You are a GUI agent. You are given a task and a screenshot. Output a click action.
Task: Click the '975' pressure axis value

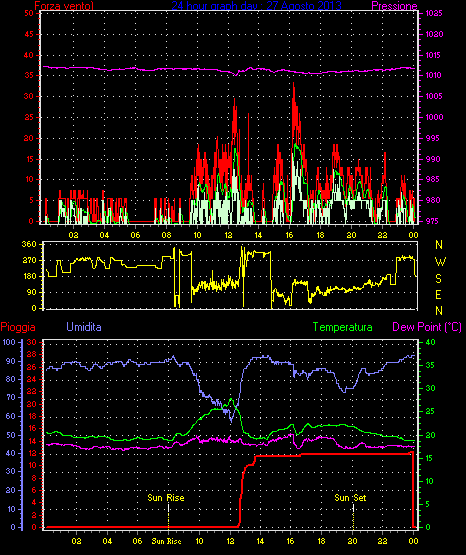tap(432, 221)
